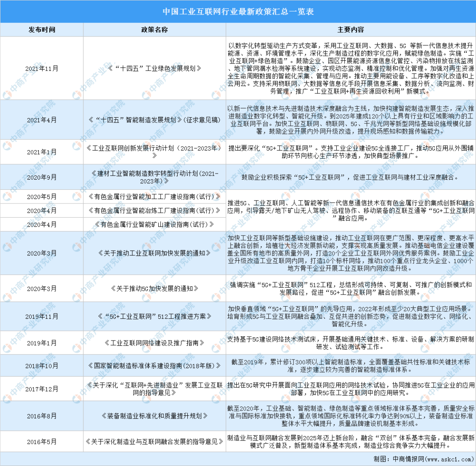Click the table title 中国工业互联网行业最新政策汇总一览表

point(238,11)
